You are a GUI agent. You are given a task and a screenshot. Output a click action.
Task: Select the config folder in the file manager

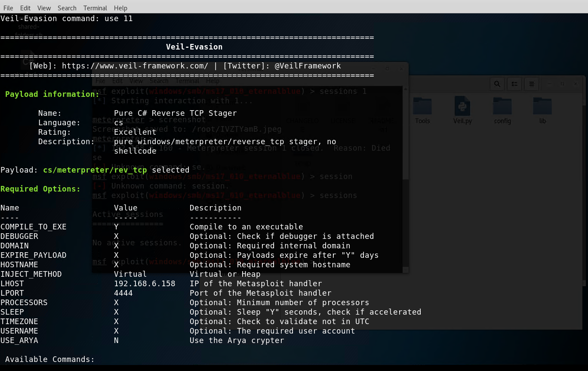(x=502, y=110)
